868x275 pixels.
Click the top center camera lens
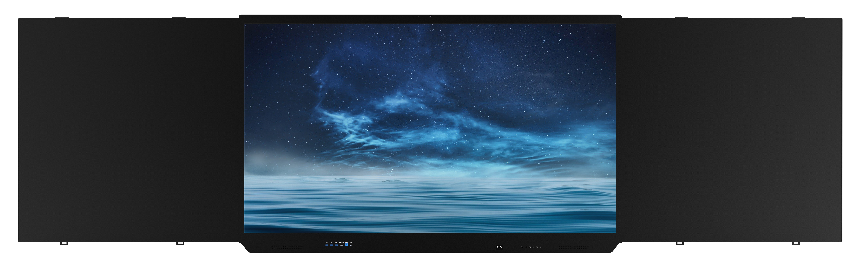tap(430, 16)
